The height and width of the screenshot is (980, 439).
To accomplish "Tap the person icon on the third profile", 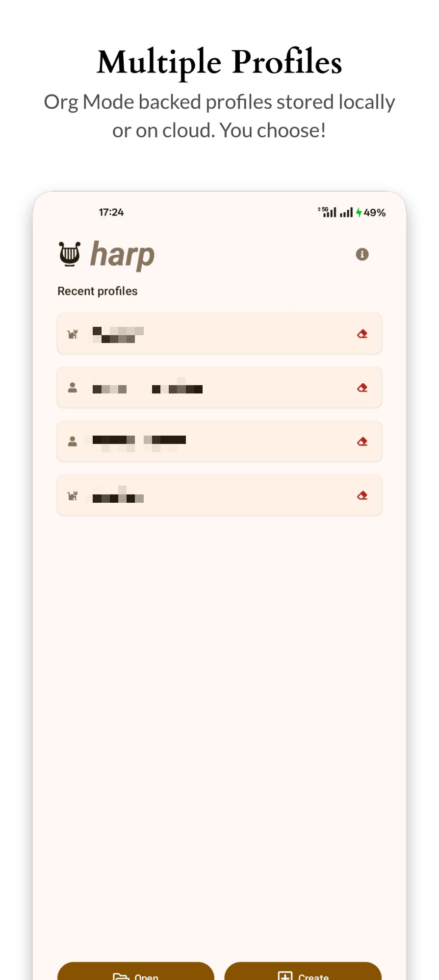I will coord(73,441).
